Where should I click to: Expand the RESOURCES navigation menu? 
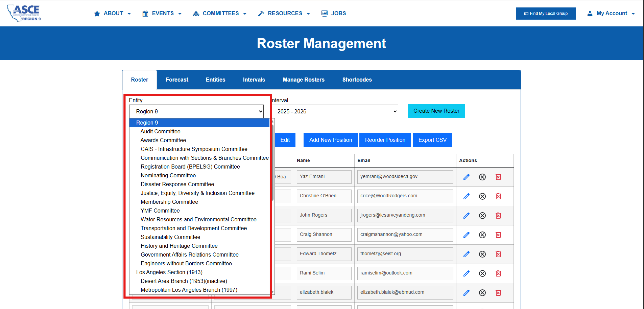(x=284, y=14)
